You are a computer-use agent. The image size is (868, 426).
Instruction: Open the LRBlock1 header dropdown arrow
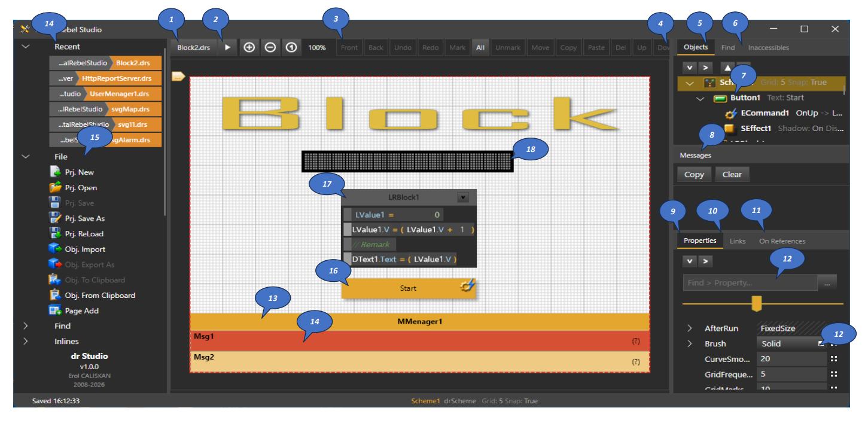pos(462,197)
